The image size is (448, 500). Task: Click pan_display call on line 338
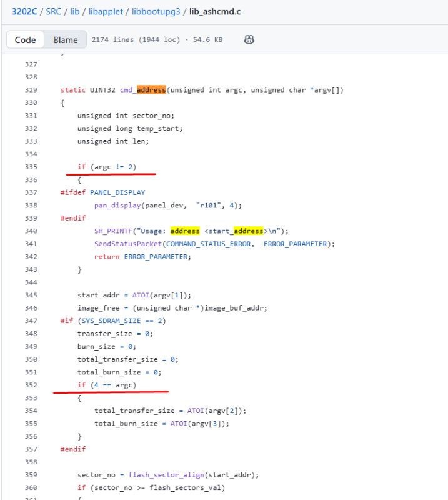click(167, 206)
